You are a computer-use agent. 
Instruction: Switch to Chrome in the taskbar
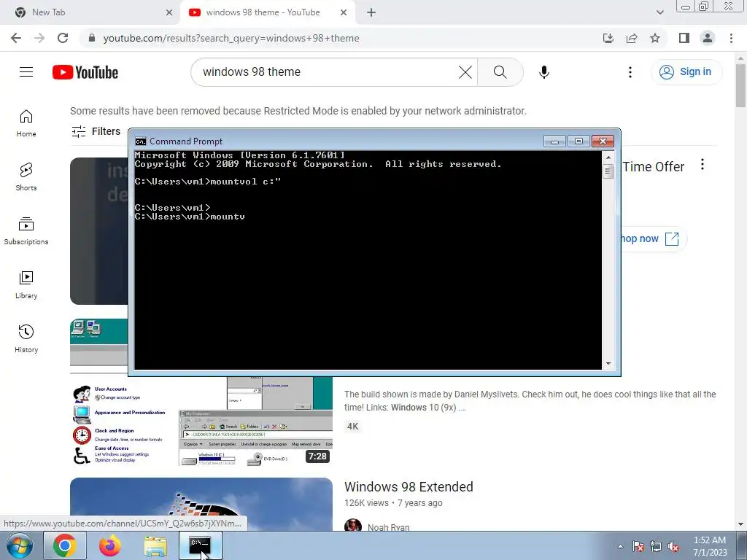65,545
